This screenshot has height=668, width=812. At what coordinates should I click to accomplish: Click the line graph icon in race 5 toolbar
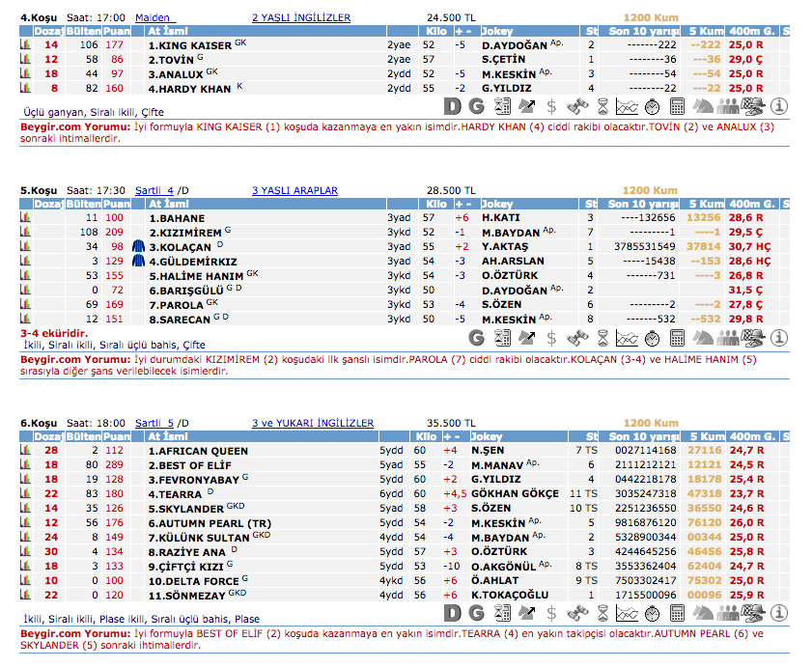[x=627, y=337]
